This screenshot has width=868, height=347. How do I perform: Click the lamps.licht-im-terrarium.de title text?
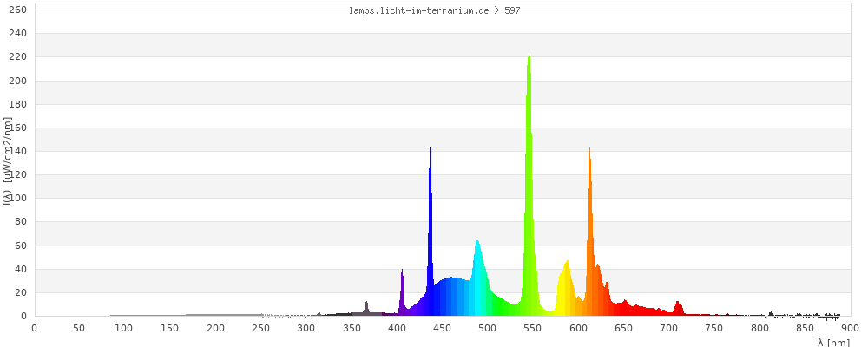click(x=428, y=10)
